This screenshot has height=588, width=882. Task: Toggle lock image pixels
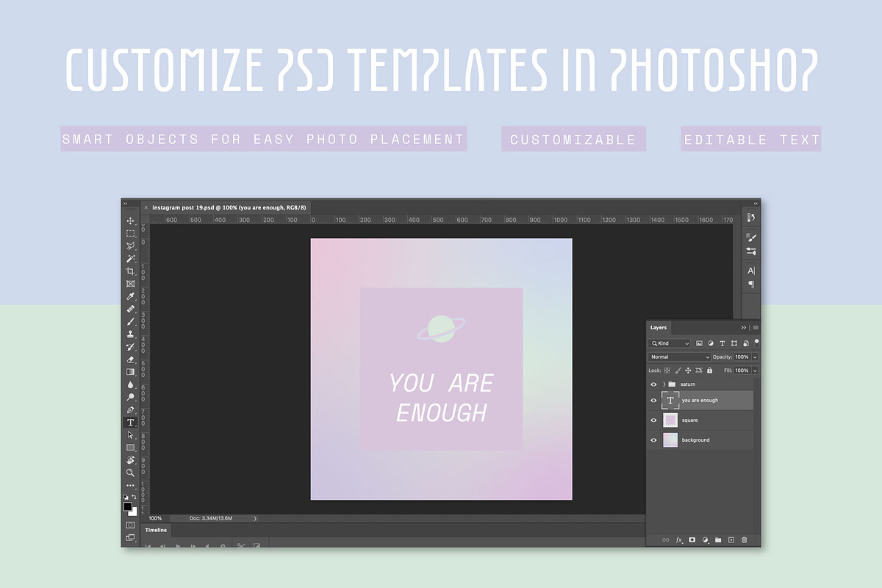click(678, 370)
